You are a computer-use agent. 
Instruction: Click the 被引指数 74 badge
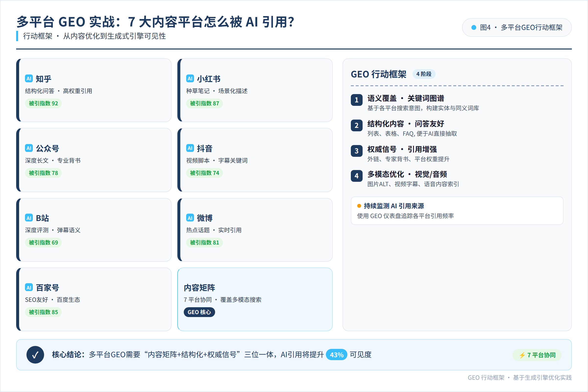coord(205,173)
